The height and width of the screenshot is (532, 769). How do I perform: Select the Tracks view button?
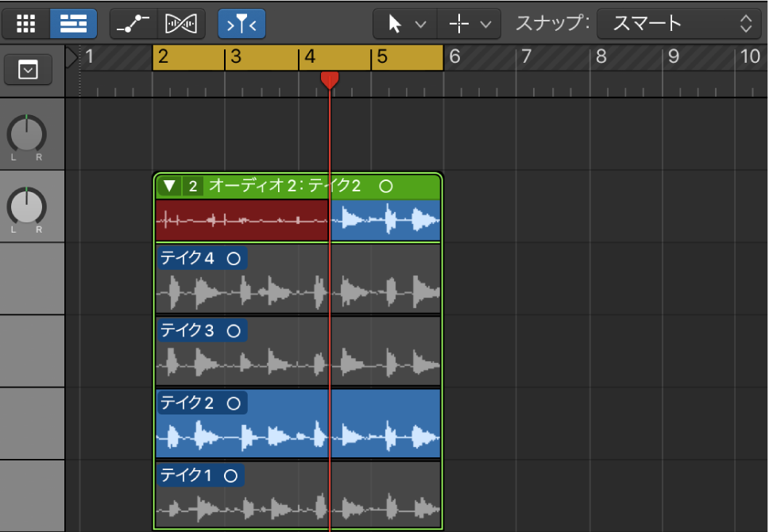(x=72, y=23)
